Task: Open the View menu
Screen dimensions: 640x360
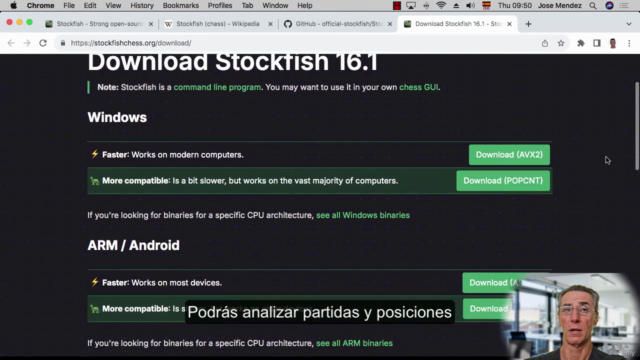Action: pos(113,6)
